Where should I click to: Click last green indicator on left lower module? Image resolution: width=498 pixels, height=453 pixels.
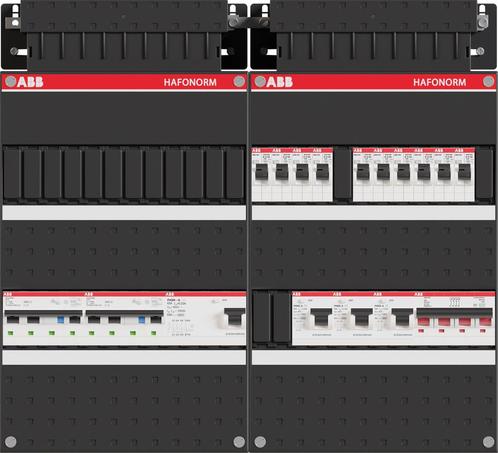pos(154,333)
